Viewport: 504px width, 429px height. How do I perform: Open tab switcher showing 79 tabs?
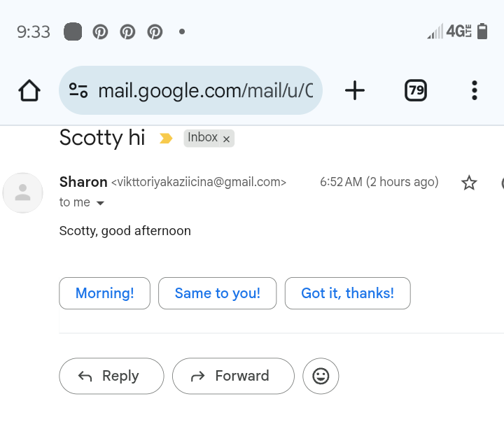coord(416,90)
